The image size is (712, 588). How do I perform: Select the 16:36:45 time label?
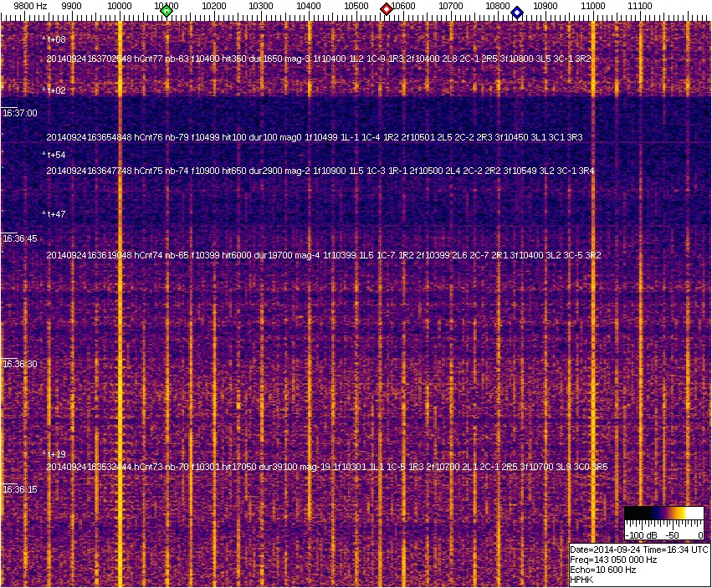click(x=19, y=238)
